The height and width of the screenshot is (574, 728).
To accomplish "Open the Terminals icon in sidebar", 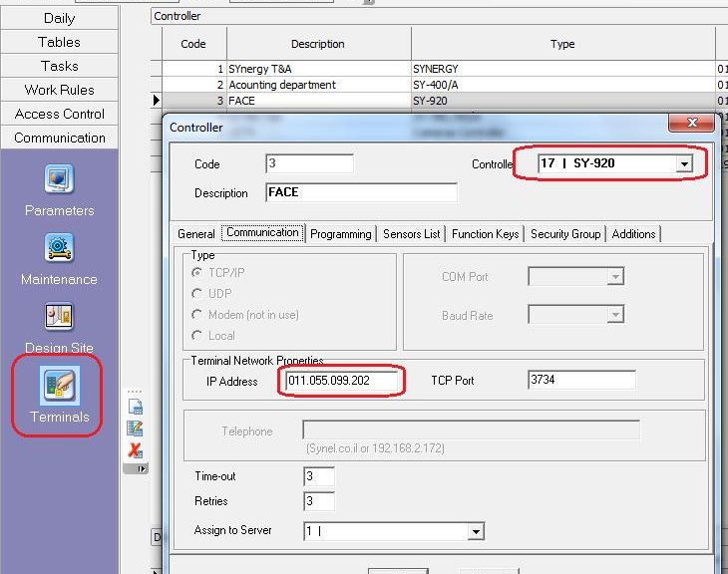I will [x=59, y=386].
